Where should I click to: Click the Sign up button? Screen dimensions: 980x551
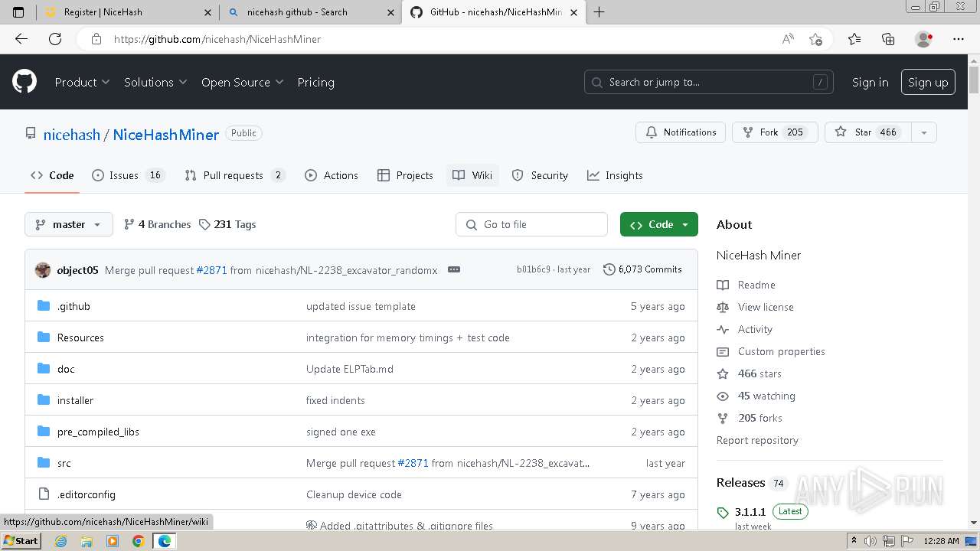pyautogui.click(x=928, y=82)
